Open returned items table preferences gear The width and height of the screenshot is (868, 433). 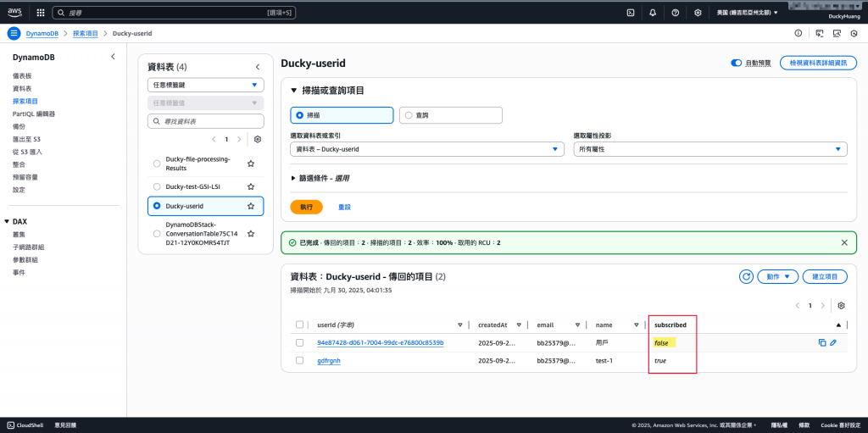coord(842,306)
